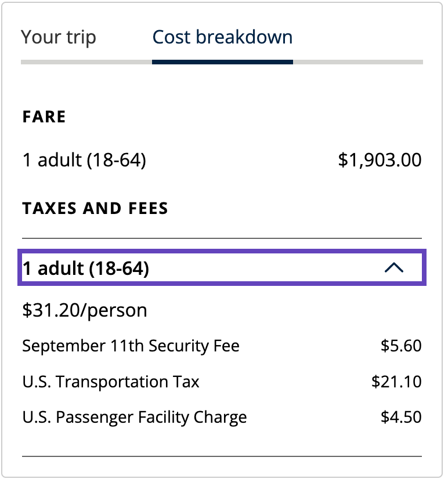The image size is (448, 479).
Task: Click the $4.50 facility charge amount
Action: [x=401, y=417]
